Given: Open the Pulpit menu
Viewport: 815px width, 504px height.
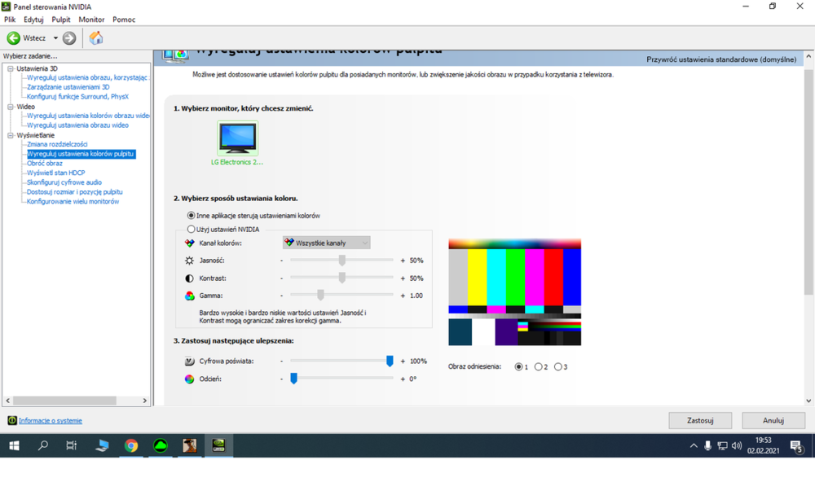Looking at the screenshot, I should click(61, 20).
